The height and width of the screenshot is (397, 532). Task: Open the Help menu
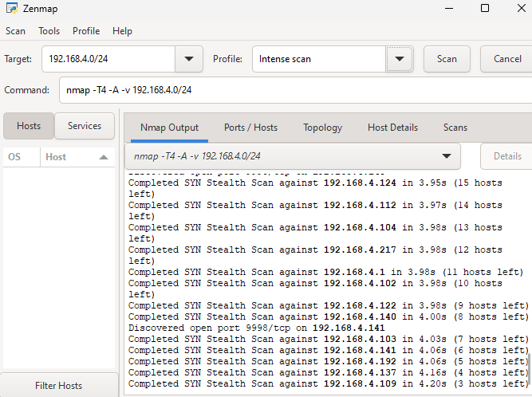tap(123, 31)
